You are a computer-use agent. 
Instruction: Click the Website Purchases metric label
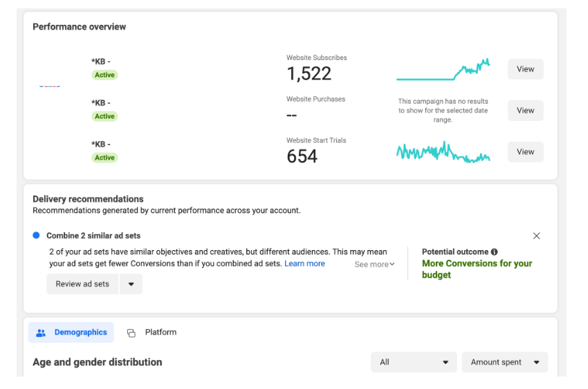click(315, 99)
